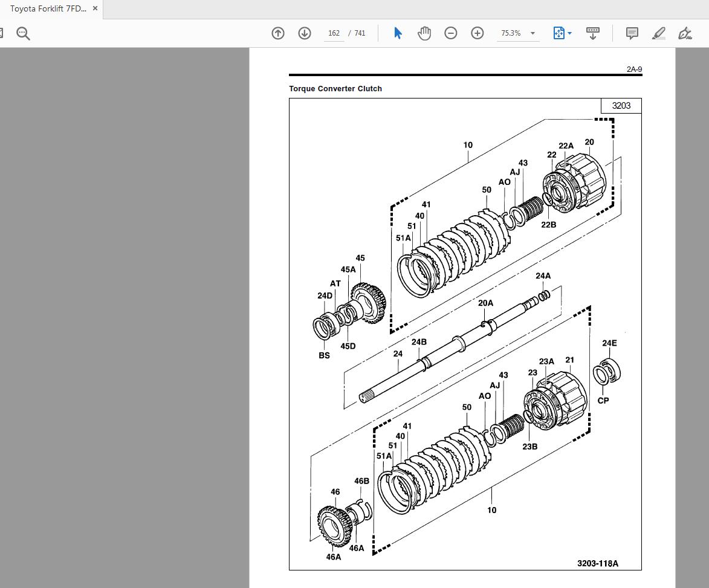Click part label 22A at top right
Image resolution: width=709 pixels, height=588 pixels.
(566, 146)
